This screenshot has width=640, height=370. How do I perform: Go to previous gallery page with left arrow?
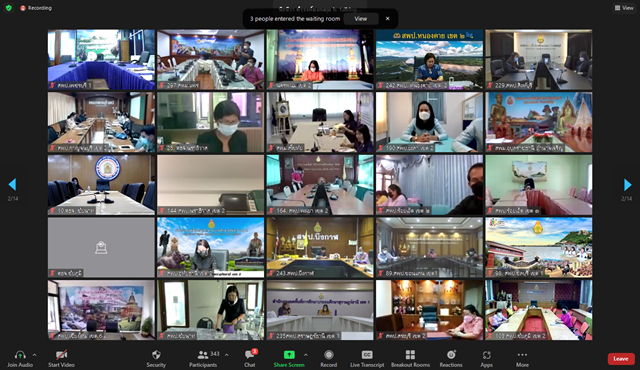pyautogui.click(x=12, y=184)
